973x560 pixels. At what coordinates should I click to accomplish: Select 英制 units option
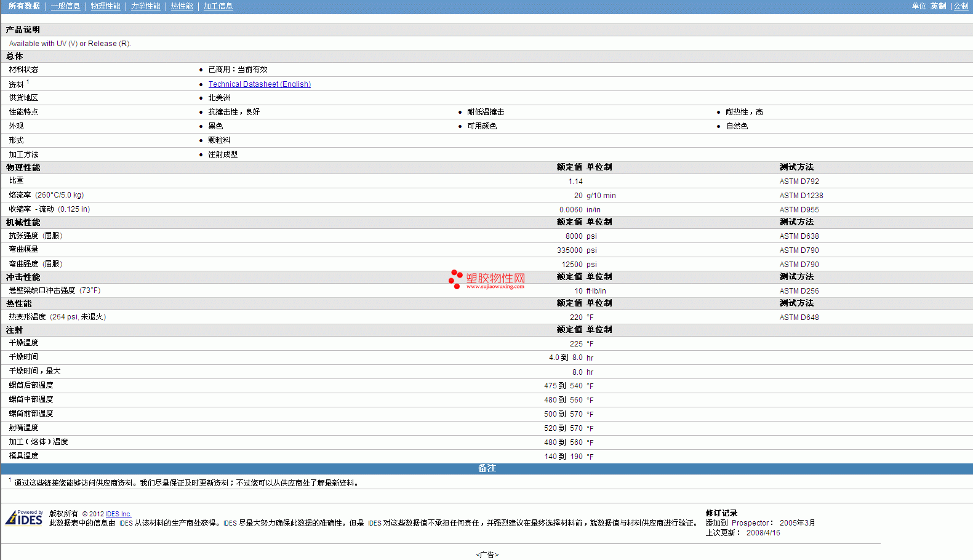point(938,6)
